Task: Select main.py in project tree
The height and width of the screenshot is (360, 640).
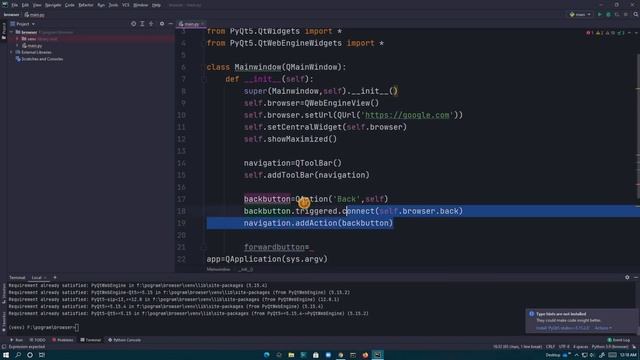Action: point(32,46)
